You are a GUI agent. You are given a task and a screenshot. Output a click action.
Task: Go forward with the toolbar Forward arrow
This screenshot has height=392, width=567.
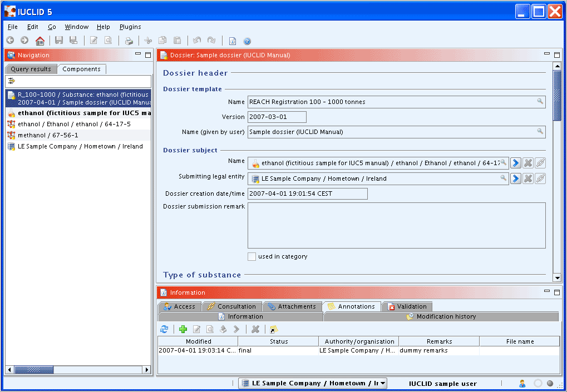(24, 41)
